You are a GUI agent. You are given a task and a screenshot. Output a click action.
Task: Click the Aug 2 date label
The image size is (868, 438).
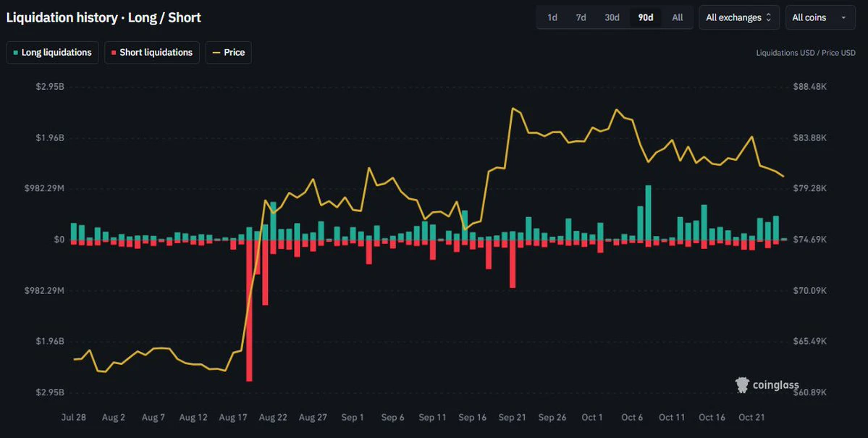point(114,418)
